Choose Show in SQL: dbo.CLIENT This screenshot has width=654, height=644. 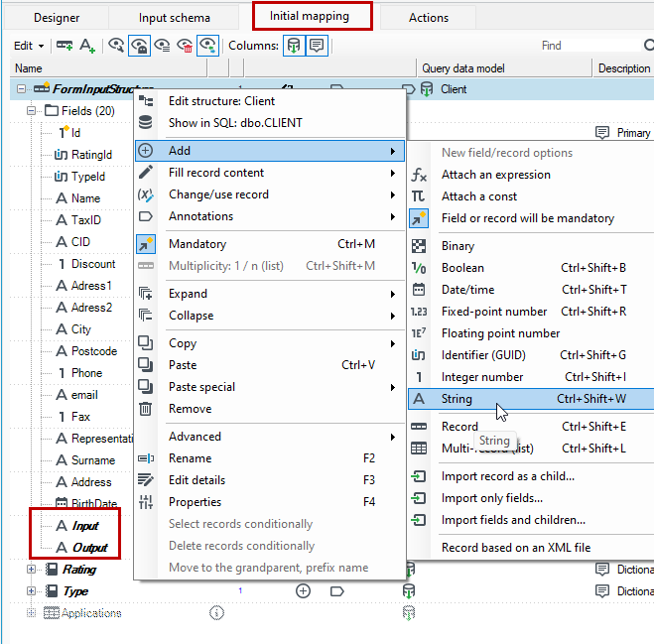[x=270, y=123]
